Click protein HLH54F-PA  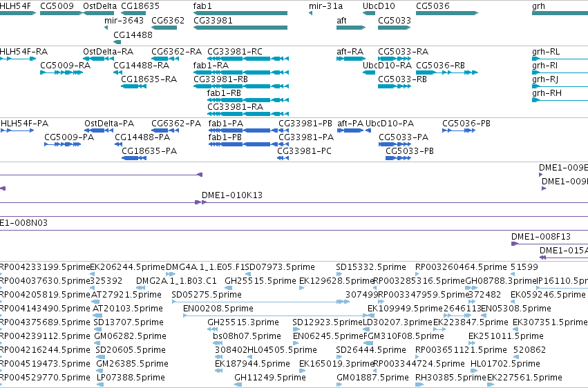click(x=25, y=123)
